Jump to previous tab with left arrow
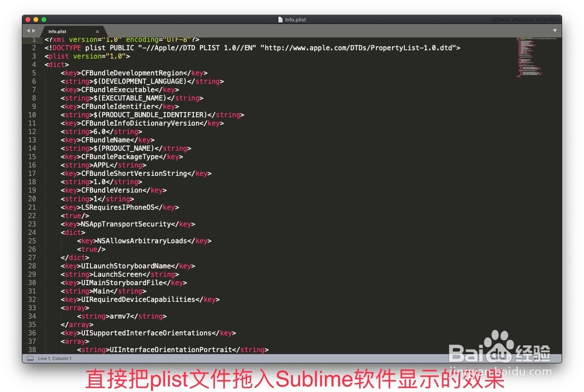584x392 pixels. click(x=28, y=31)
